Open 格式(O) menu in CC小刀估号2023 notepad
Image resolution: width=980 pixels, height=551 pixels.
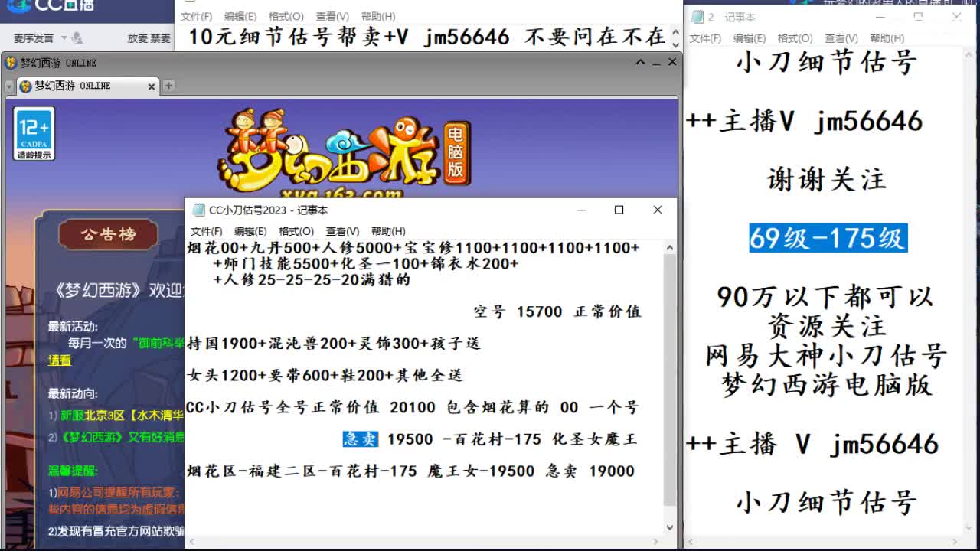click(296, 231)
